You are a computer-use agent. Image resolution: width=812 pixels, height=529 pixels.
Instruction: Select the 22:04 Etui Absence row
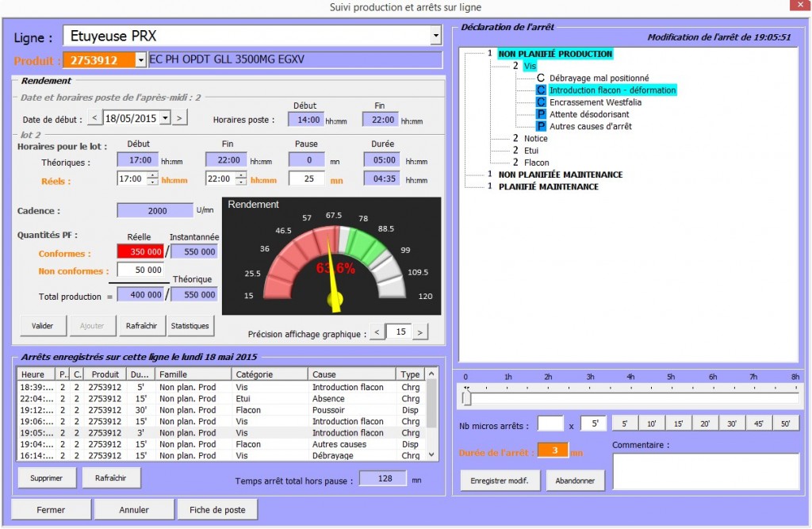coord(222,398)
